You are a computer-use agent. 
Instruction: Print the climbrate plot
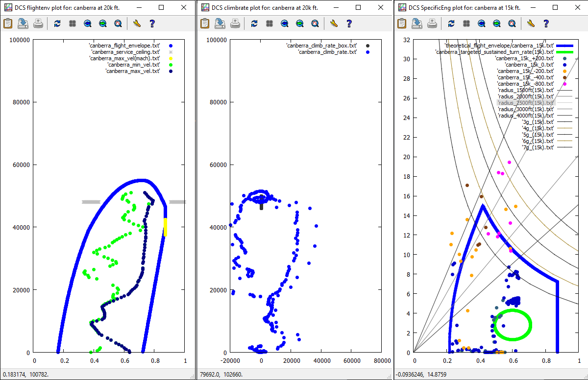coord(235,24)
